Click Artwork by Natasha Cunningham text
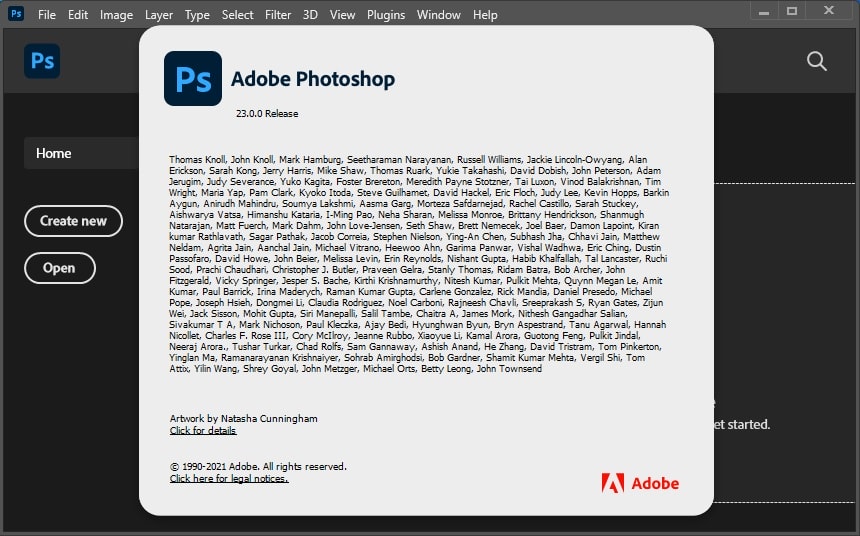The image size is (860, 536). coord(244,419)
